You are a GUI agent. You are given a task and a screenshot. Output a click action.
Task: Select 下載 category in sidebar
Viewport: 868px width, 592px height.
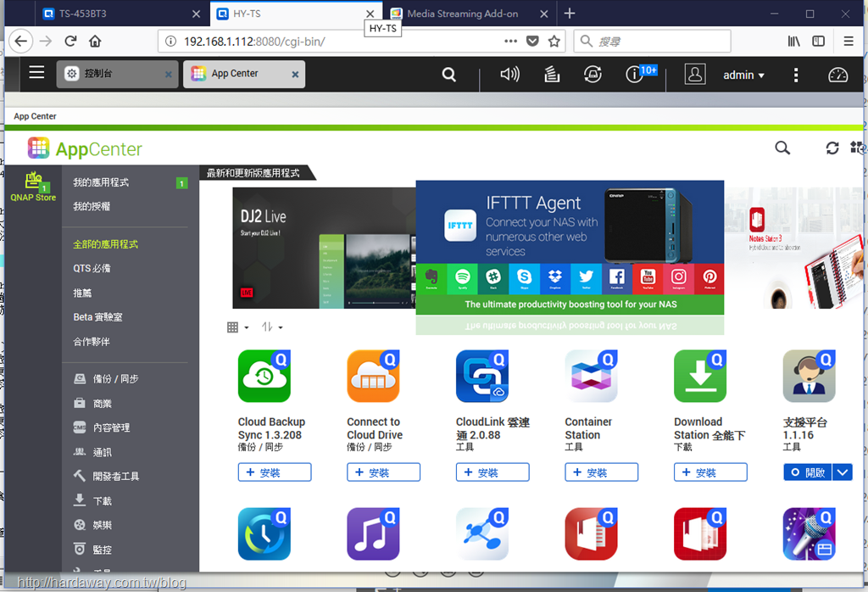92,500
